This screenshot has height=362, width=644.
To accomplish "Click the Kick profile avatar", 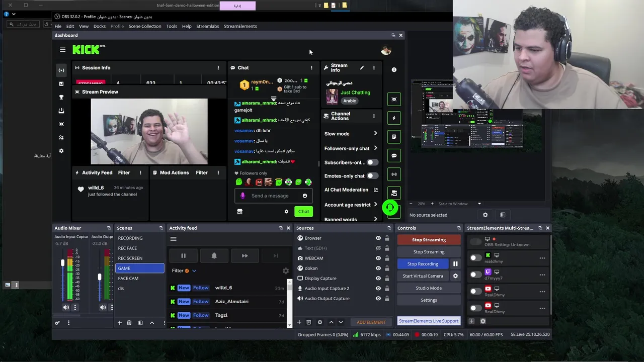I will coord(386,50).
